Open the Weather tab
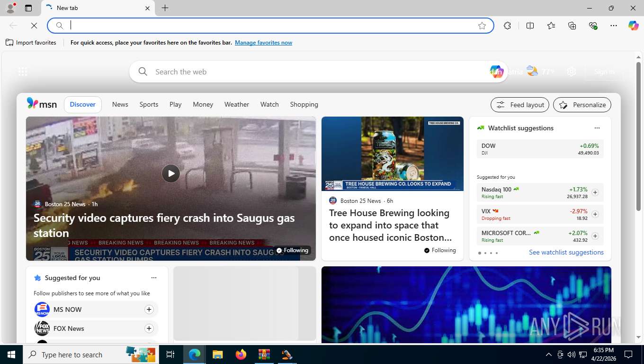Viewport: 644px width, 364px height. tap(237, 104)
